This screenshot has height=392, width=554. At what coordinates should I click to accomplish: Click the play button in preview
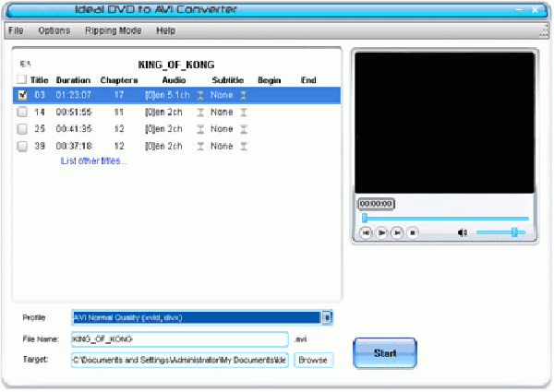pos(381,232)
